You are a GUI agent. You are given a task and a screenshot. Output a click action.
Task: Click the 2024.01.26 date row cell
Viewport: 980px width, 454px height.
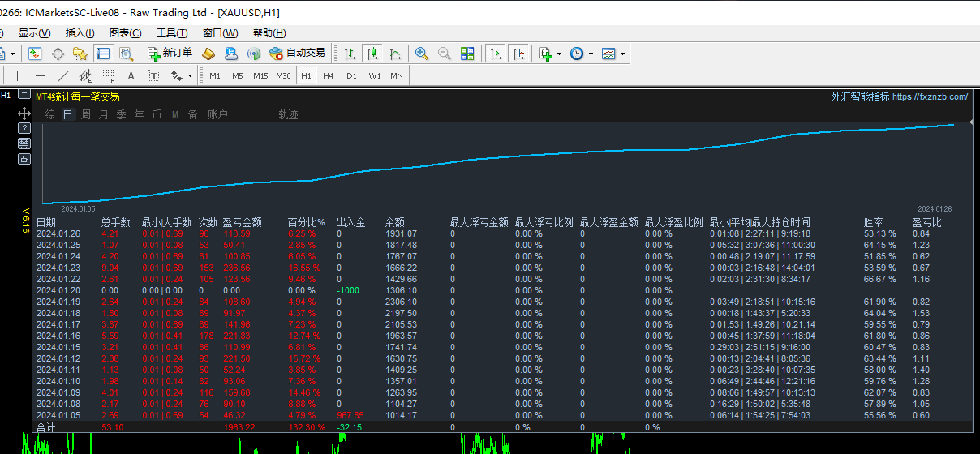(x=58, y=233)
